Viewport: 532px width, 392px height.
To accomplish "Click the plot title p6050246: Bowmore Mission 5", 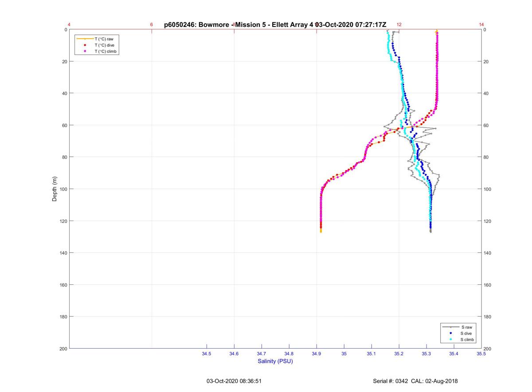I will click(x=275, y=25).
